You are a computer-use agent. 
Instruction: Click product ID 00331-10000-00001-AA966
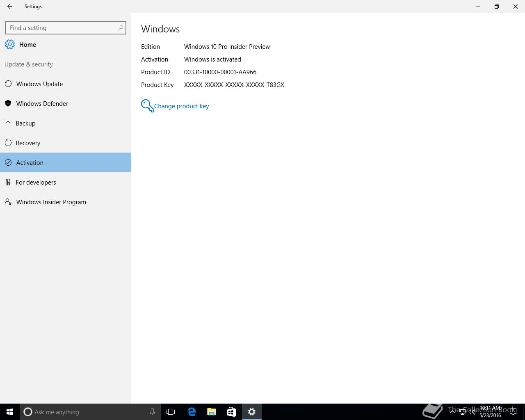(x=220, y=72)
